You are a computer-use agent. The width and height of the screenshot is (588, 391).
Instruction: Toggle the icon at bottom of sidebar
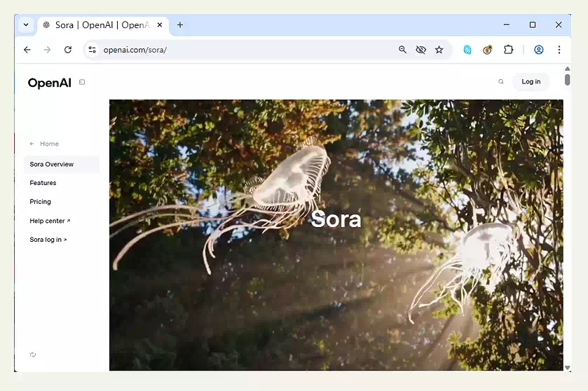33,355
